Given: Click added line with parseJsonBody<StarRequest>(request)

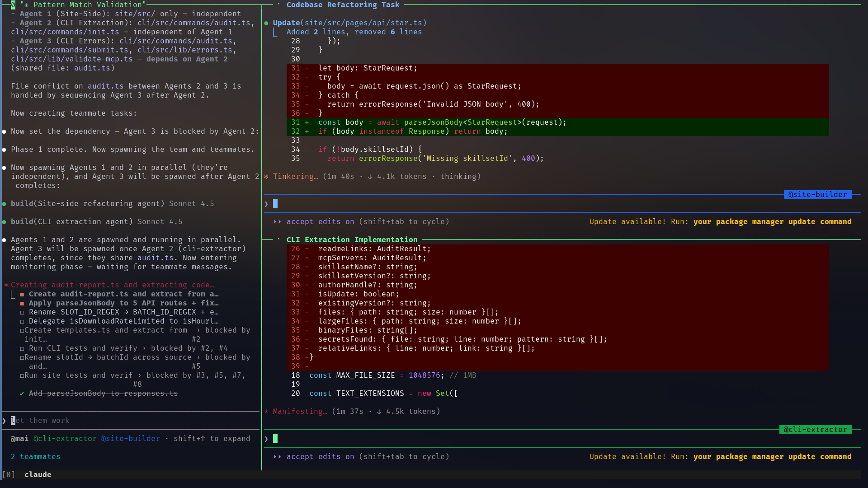Looking at the screenshot, I should [x=558, y=122].
